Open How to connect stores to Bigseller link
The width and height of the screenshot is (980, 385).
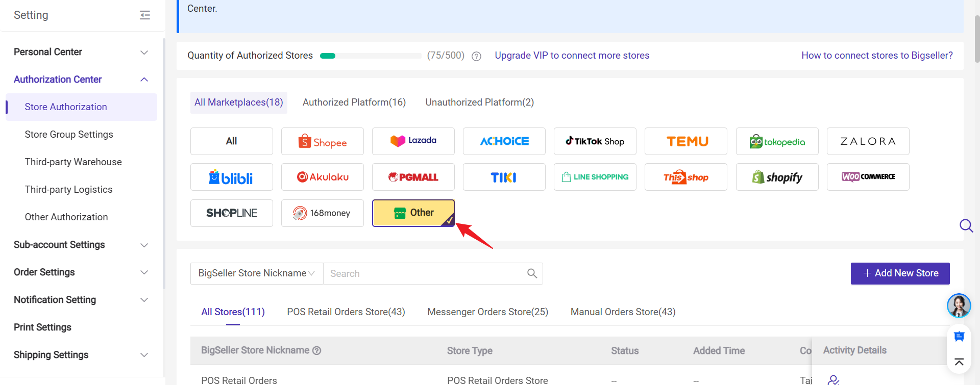877,56
